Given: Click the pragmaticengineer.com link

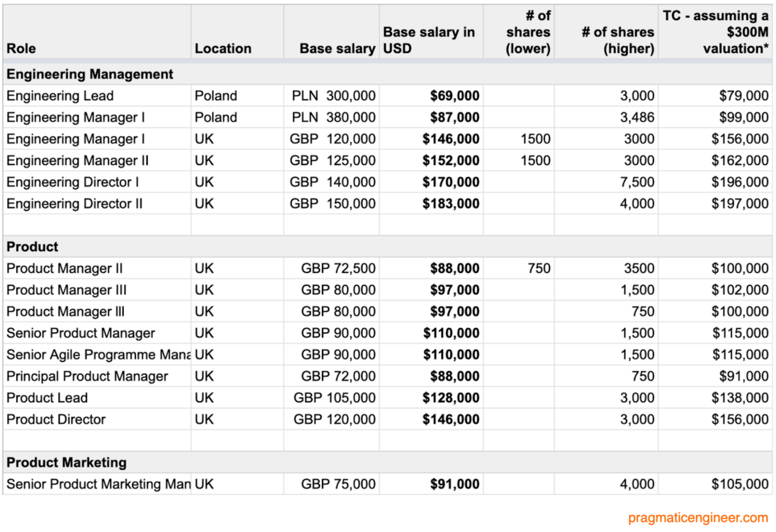Looking at the screenshot, I should [698, 518].
